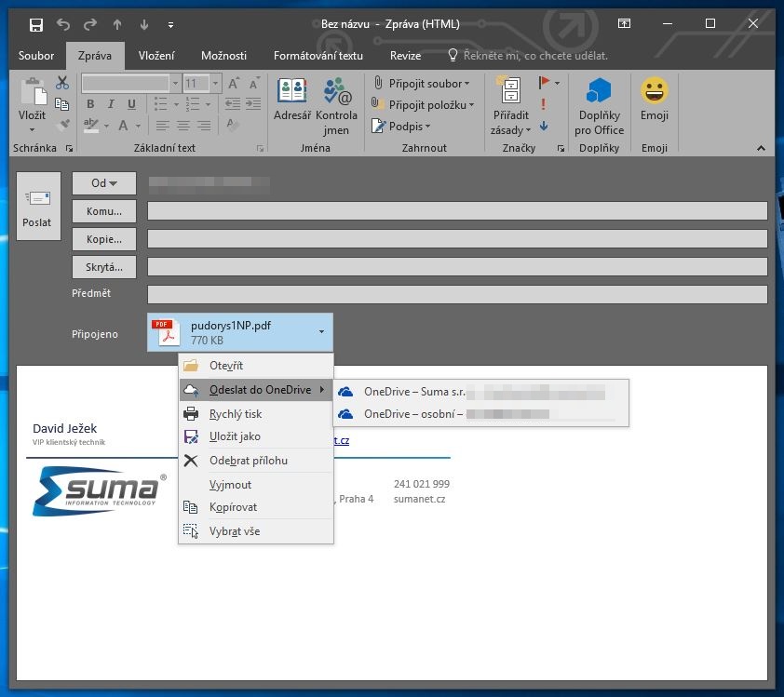This screenshot has height=697, width=784.
Task: Toggle low importance down arrow
Action: (x=544, y=127)
